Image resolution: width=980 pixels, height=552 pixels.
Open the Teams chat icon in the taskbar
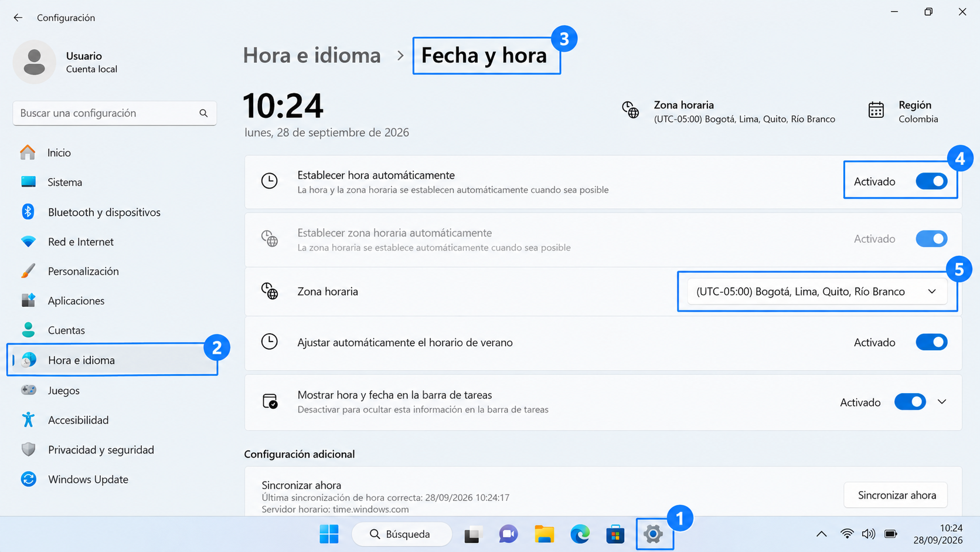click(508, 534)
